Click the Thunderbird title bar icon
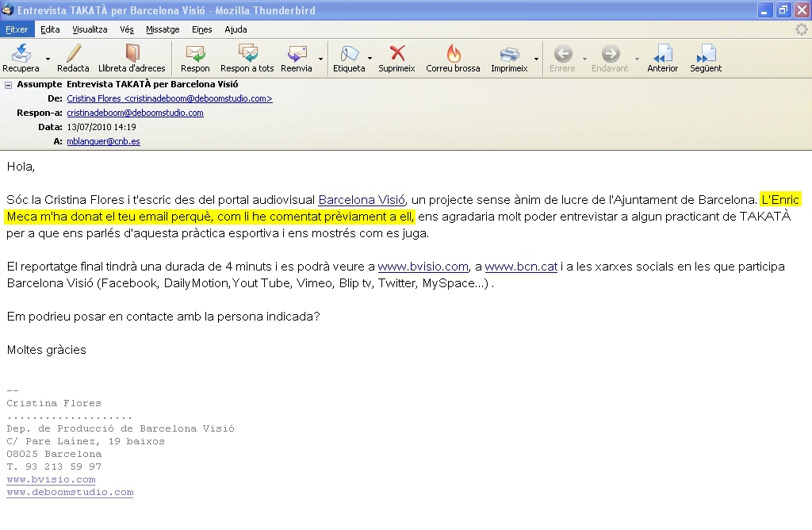The width and height of the screenshot is (812, 530). 7,10
